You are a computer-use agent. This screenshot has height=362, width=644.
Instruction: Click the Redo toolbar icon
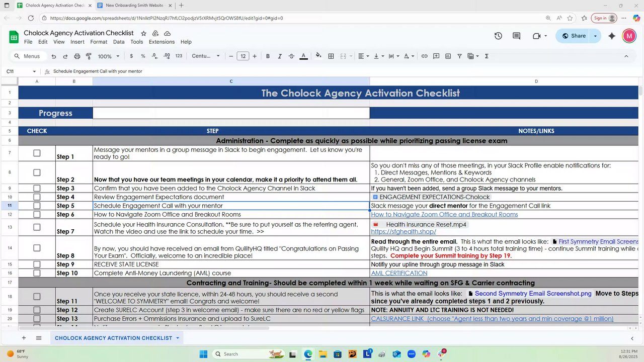tap(65, 56)
